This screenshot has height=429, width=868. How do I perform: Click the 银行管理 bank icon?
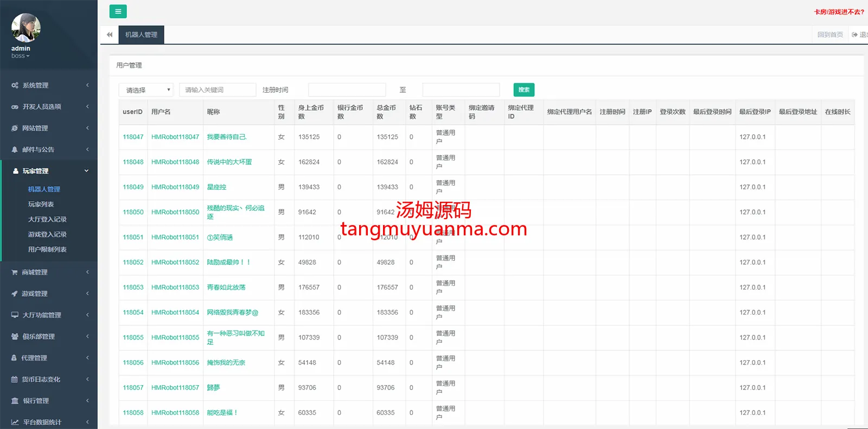tap(15, 401)
